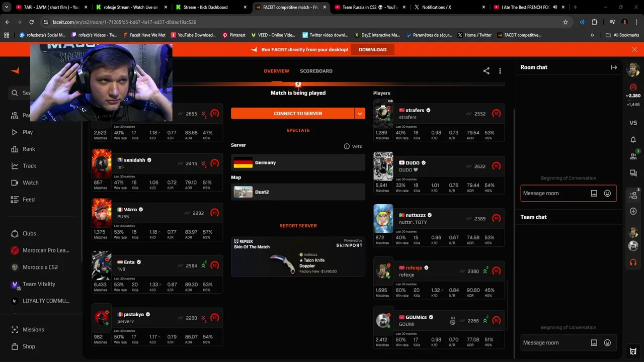Open Team Vitality club
Image resolution: width=644 pixels, height=362 pixels.
[x=33, y=284]
